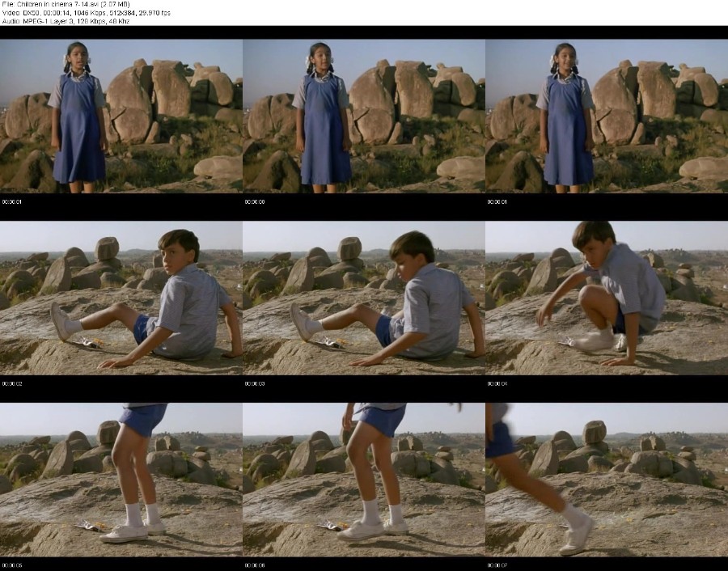728x571 pixels.
Task: Select the timestamp label 00:00:07
Action: coord(497,566)
